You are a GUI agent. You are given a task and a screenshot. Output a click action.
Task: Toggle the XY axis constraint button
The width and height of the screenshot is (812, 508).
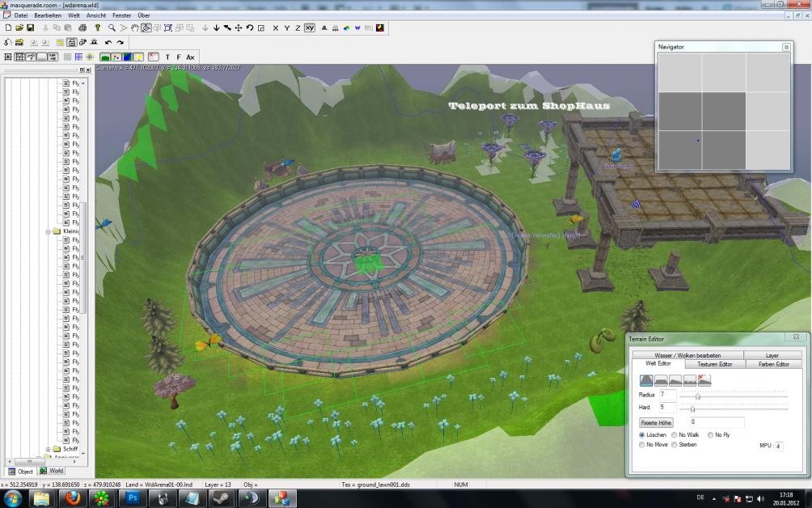[x=309, y=28]
